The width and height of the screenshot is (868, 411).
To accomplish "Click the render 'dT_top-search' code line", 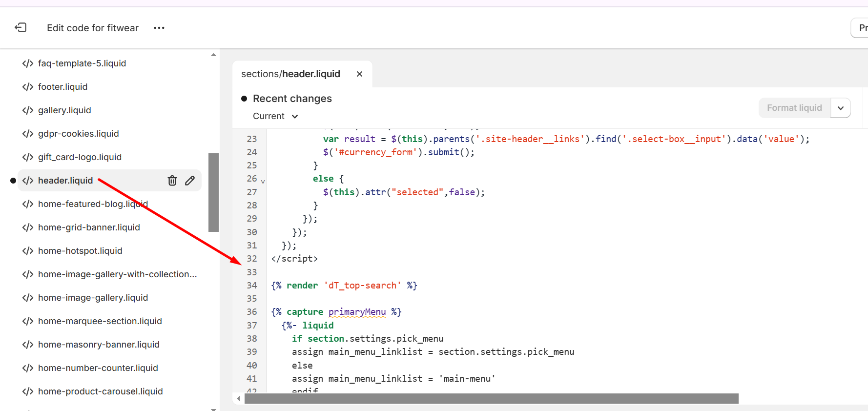I will pos(344,286).
